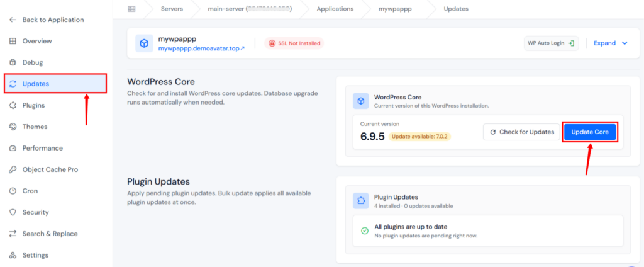Click the Plugin Updates section heading

click(x=158, y=182)
